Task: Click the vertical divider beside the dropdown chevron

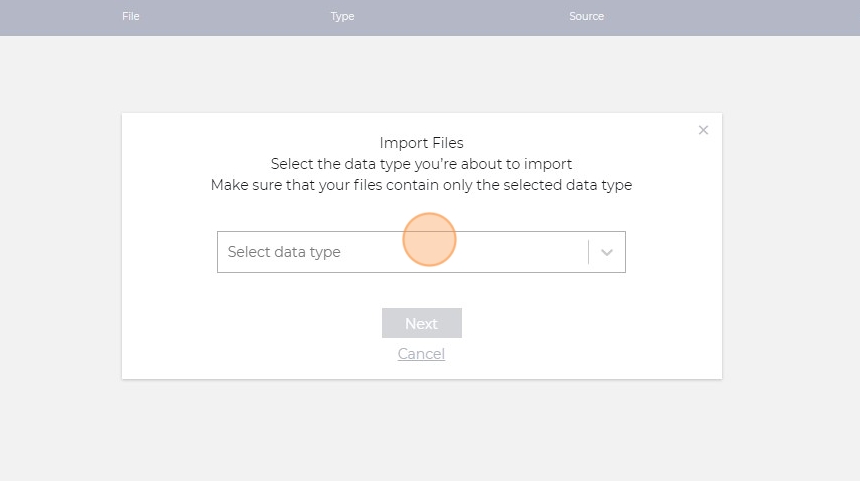Action: point(588,252)
